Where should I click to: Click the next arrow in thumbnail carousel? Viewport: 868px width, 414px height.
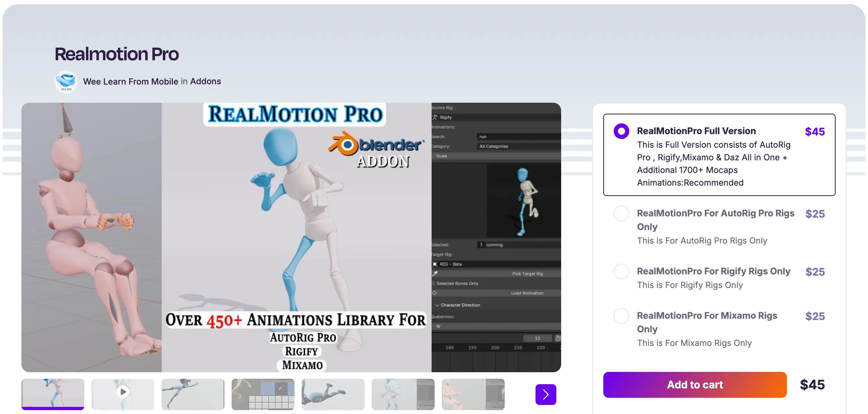coord(545,394)
